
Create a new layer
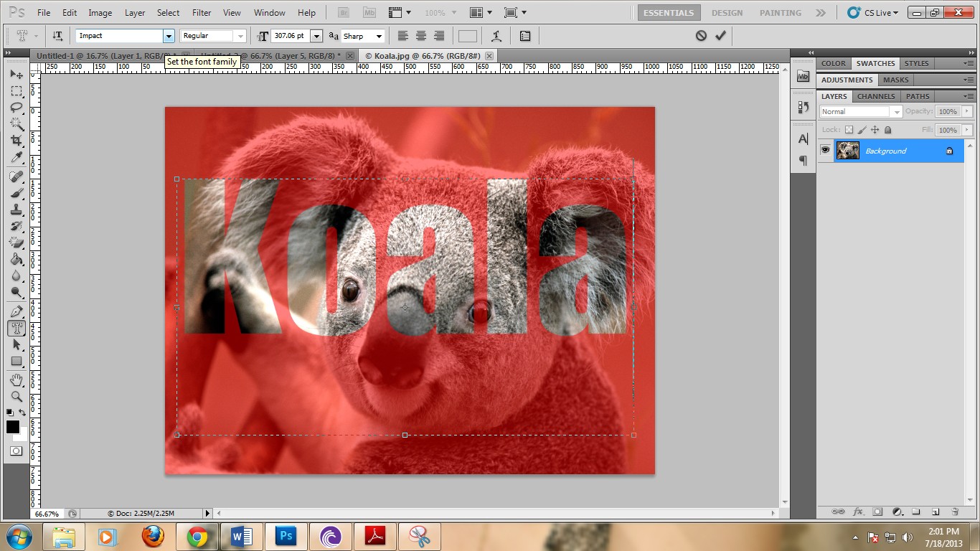[x=936, y=512]
